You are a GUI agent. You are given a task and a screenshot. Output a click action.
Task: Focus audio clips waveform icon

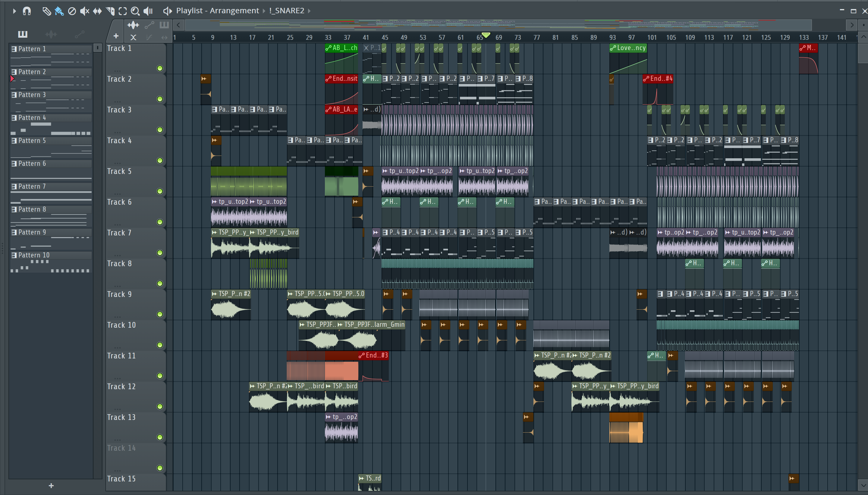(x=133, y=25)
